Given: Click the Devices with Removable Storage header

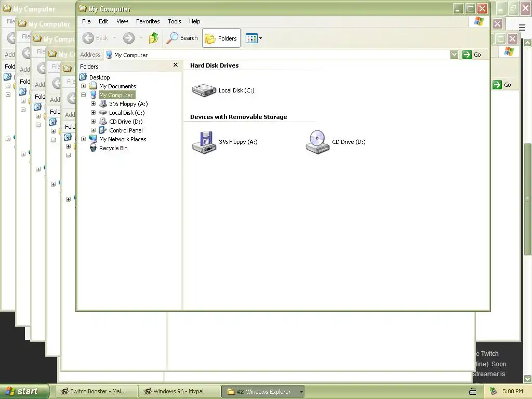Looking at the screenshot, I should point(238,117).
